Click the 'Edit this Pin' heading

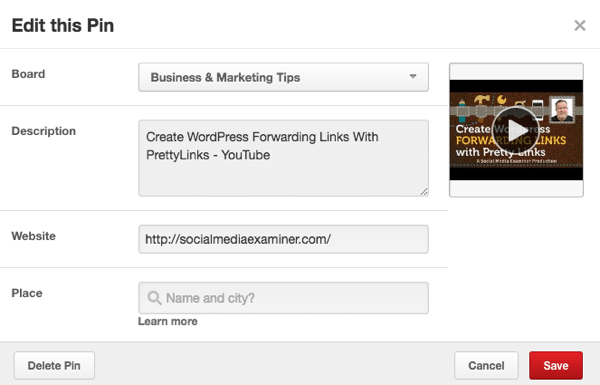click(63, 26)
